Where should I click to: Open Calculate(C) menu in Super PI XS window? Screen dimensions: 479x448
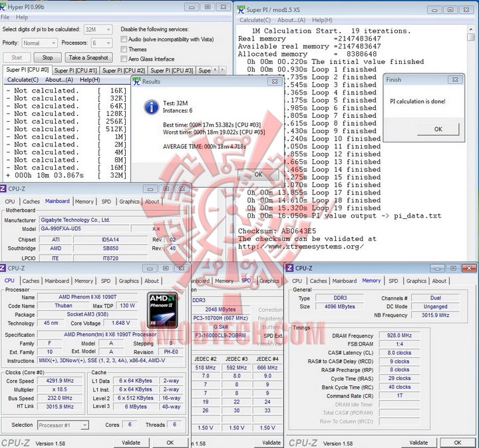click(x=255, y=20)
